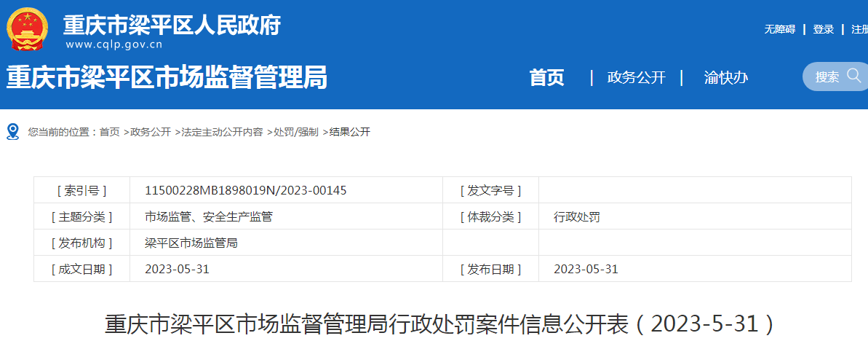
Task: Click the search magnifier icon
Action: 853,75
